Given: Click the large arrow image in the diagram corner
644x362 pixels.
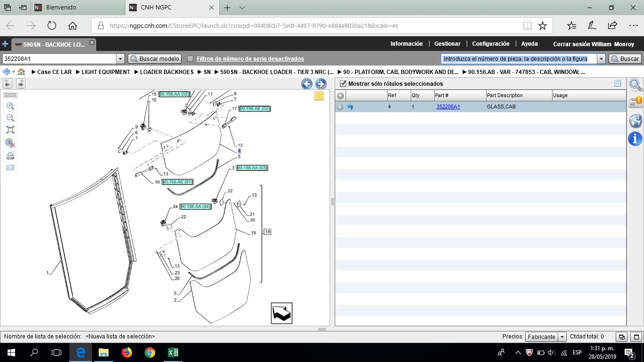Looking at the screenshot, I should tap(281, 313).
